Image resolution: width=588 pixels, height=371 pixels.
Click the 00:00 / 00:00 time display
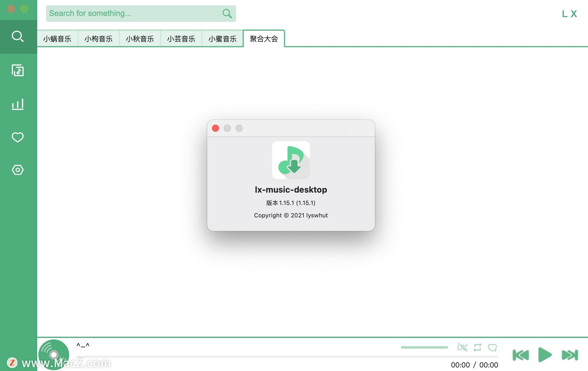[x=474, y=365]
